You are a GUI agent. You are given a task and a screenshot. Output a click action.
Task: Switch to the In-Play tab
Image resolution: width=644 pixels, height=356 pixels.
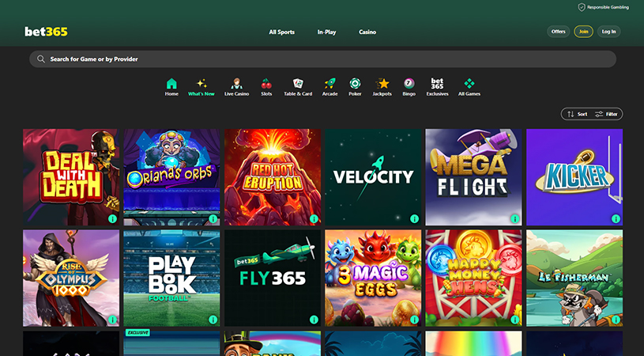[x=326, y=32]
